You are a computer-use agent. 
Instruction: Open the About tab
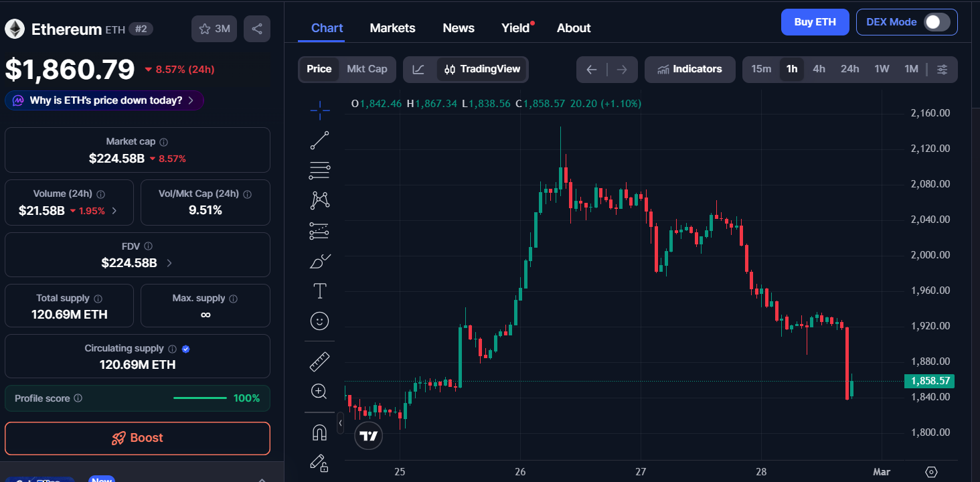point(574,28)
